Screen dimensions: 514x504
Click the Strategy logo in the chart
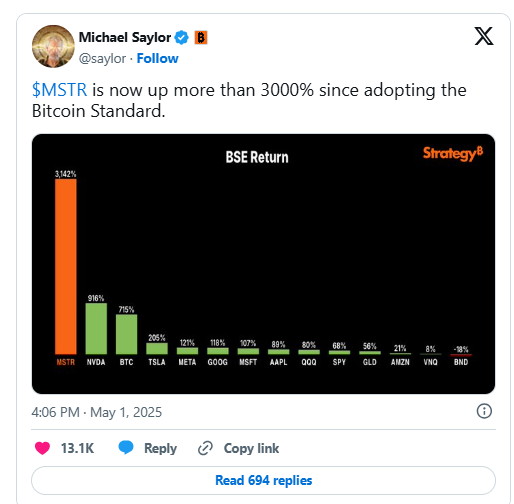[x=453, y=153]
